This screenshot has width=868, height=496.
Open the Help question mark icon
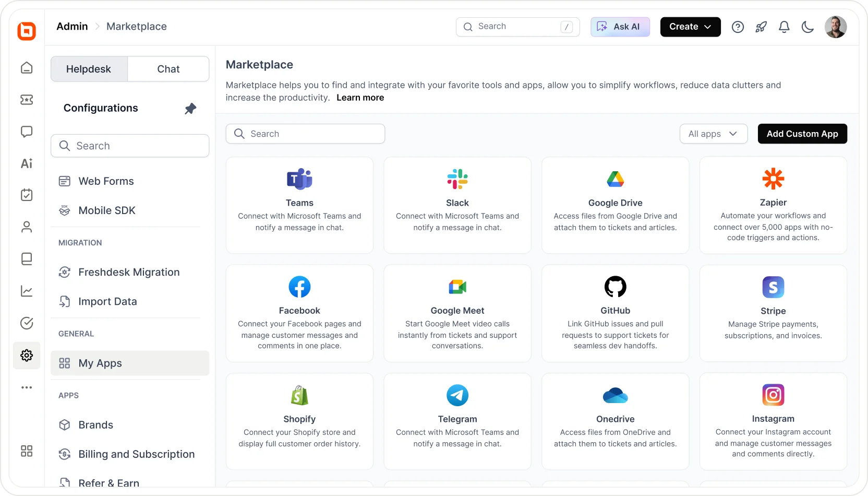738,27
